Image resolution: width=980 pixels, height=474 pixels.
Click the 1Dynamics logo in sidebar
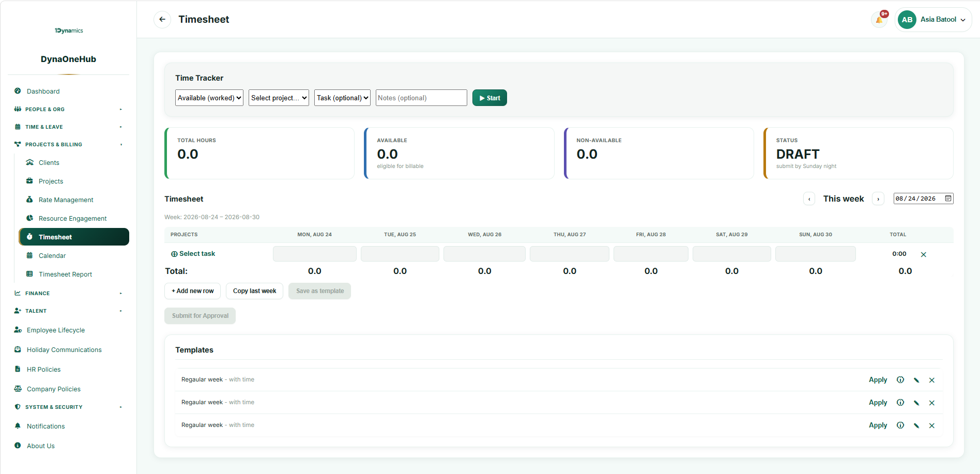pyautogui.click(x=69, y=30)
